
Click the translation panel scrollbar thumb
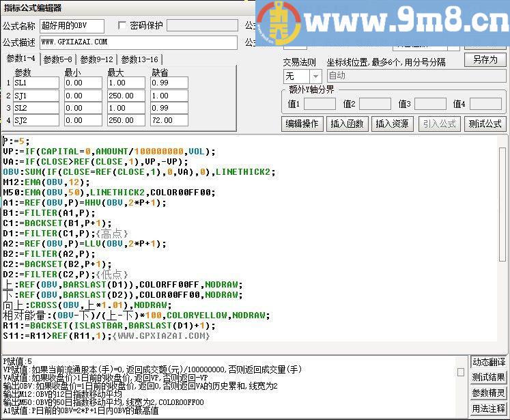tap(461, 373)
